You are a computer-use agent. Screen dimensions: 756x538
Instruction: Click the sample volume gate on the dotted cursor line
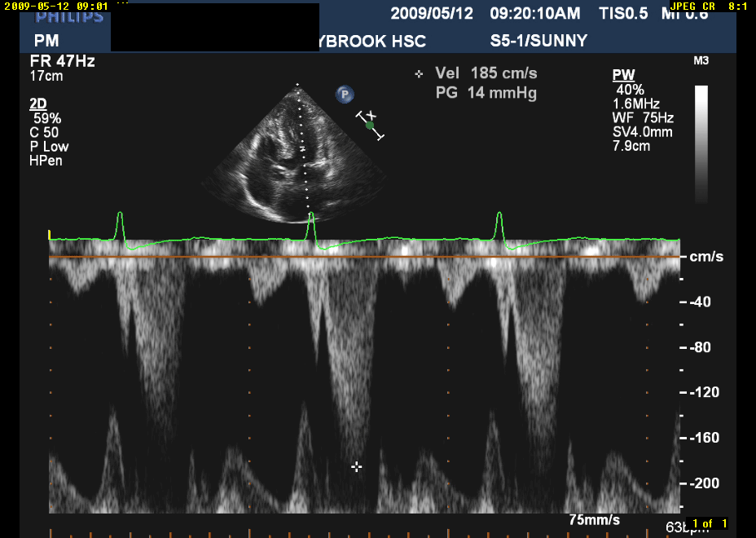(x=303, y=150)
